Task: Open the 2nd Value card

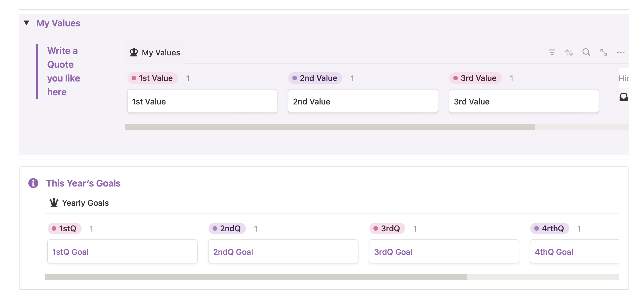Action: (x=363, y=101)
